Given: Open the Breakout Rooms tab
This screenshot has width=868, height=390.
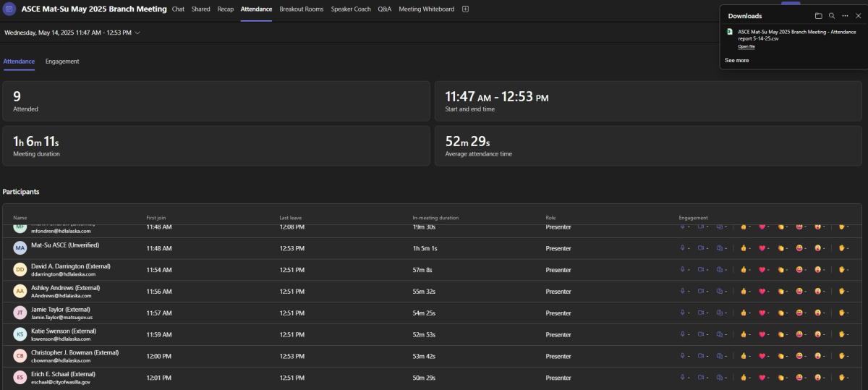Looking at the screenshot, I should click(x=302, y=9).
